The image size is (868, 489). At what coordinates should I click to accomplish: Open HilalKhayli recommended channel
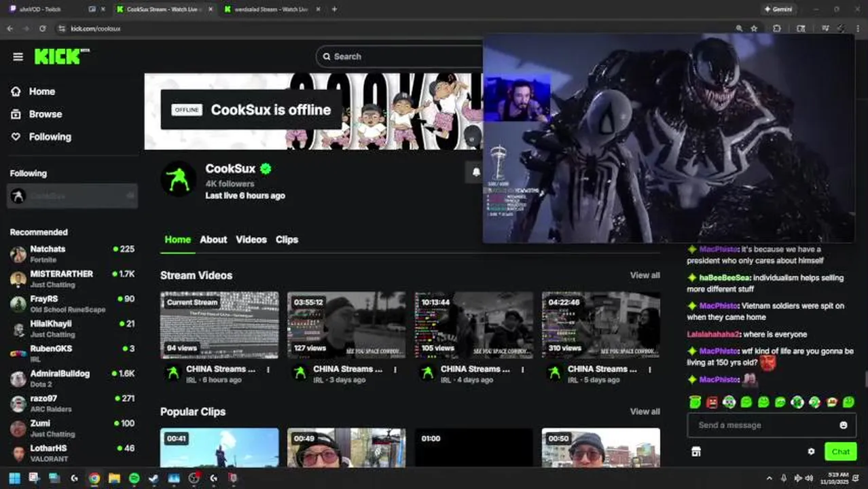(73, 329)
